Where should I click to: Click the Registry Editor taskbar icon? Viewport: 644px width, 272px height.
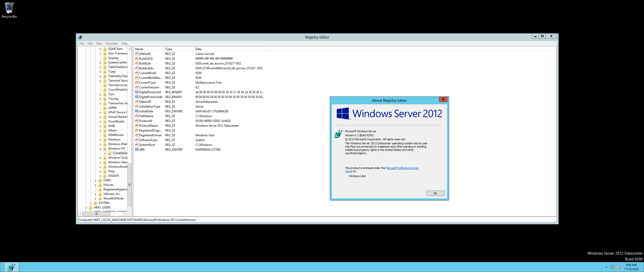coord(12,267)
